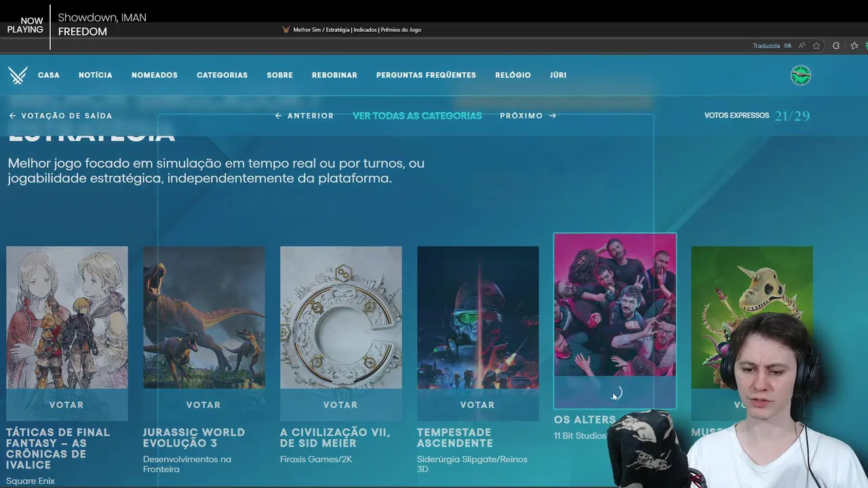868x488 pixels.
Task: Click the Os Alters pink cover image
Action: click(615, 305)
